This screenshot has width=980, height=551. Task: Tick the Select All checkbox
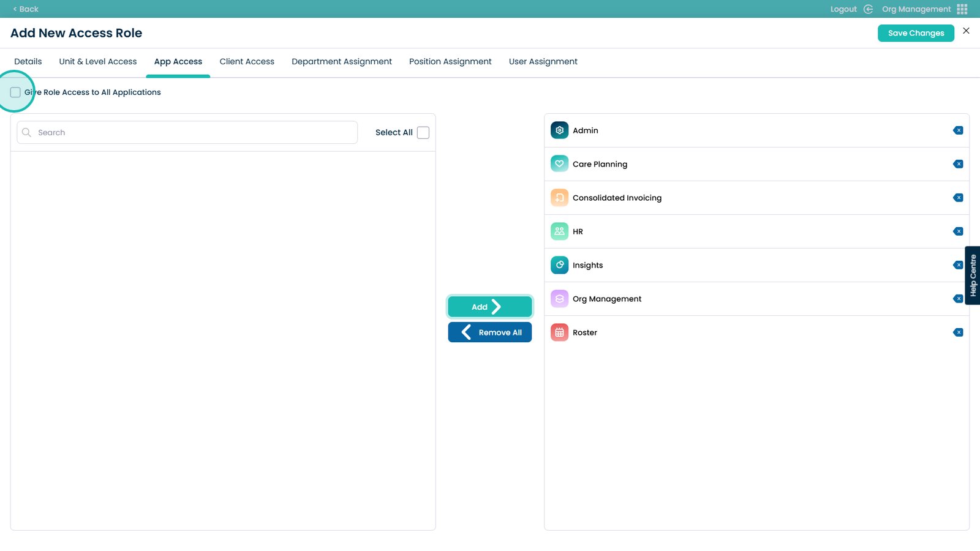click(x=423, y=133)
